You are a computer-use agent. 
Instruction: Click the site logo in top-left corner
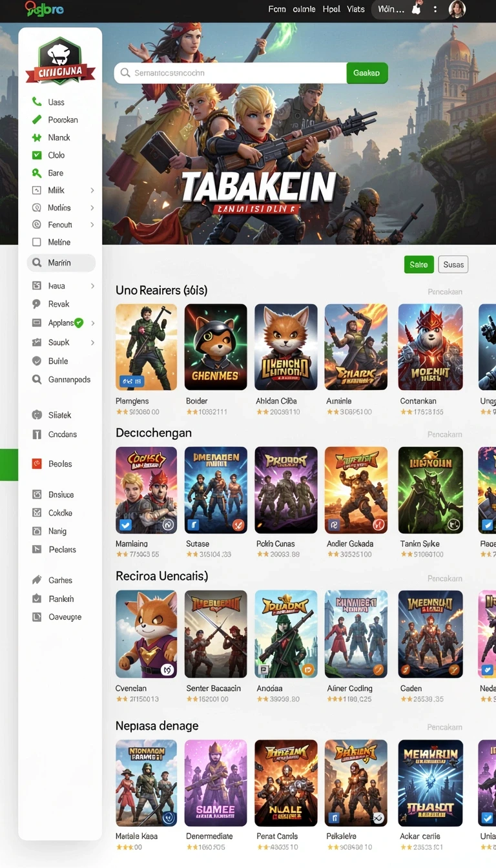click(x=44, y=8)
